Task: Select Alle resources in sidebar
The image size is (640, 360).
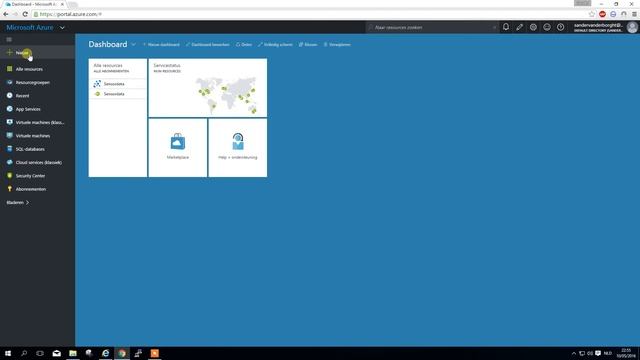Action: click(x=37, y=69)
